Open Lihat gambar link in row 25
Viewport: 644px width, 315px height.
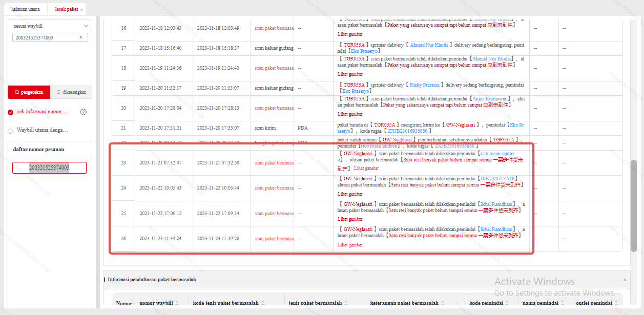point(350,219)
